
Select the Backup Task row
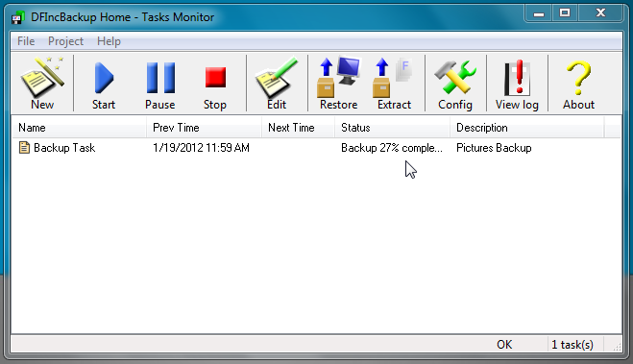coord(317,148)
